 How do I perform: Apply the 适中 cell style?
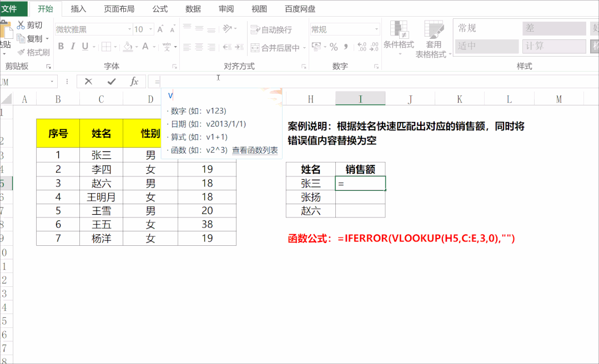pos(487,46)
